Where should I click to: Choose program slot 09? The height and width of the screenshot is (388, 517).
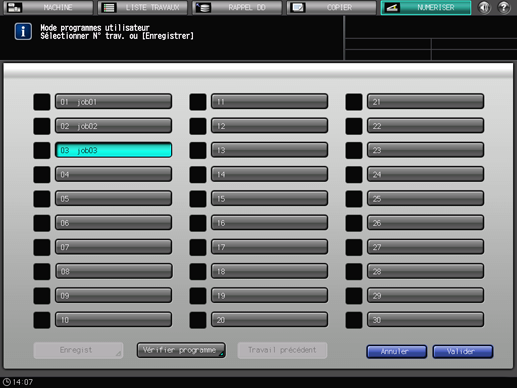pos(113,296)
